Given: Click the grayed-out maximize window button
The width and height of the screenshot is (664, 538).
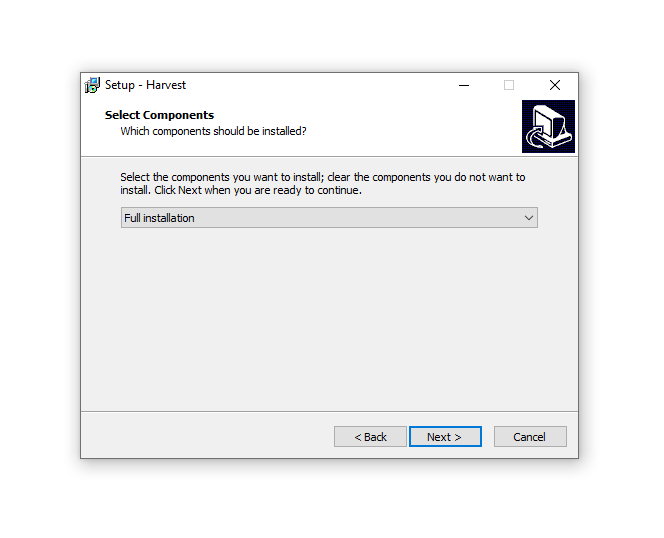Looking at the screenshot, I should (509, 85).
